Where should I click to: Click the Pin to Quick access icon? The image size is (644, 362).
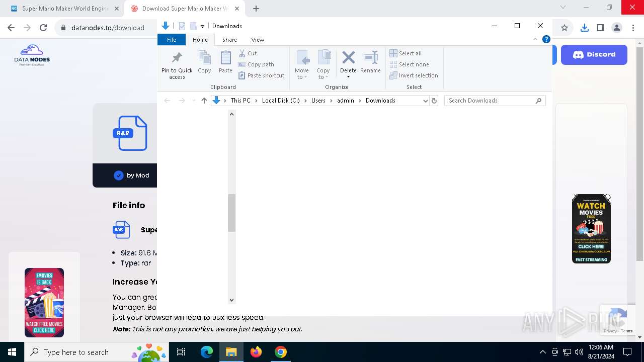pos(177,57)
